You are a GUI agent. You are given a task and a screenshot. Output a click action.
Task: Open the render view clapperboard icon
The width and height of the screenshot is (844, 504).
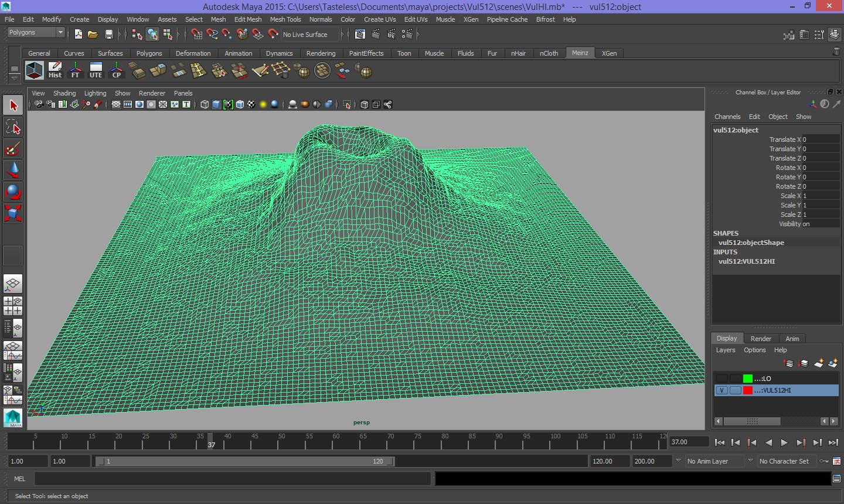click(x=360, y=35)
